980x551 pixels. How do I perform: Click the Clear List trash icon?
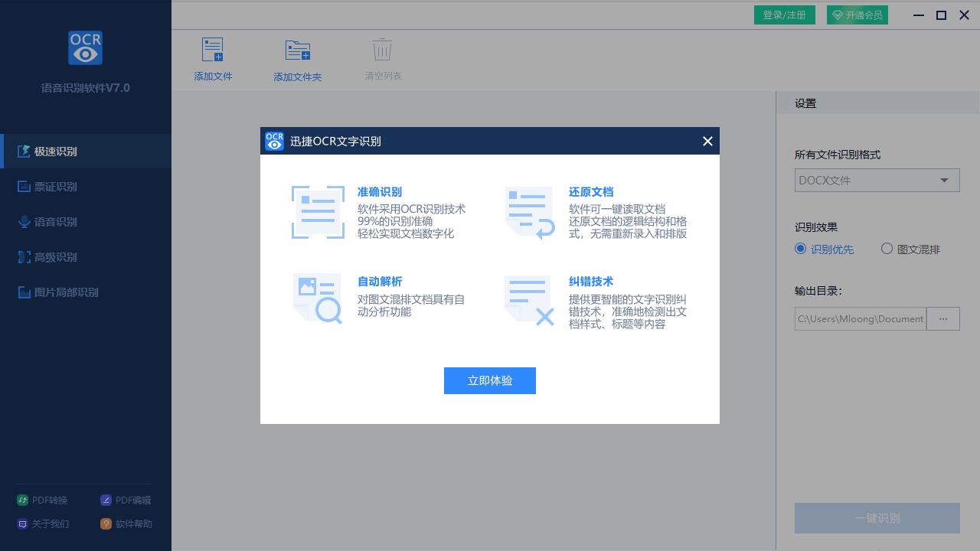click(382, 50)
